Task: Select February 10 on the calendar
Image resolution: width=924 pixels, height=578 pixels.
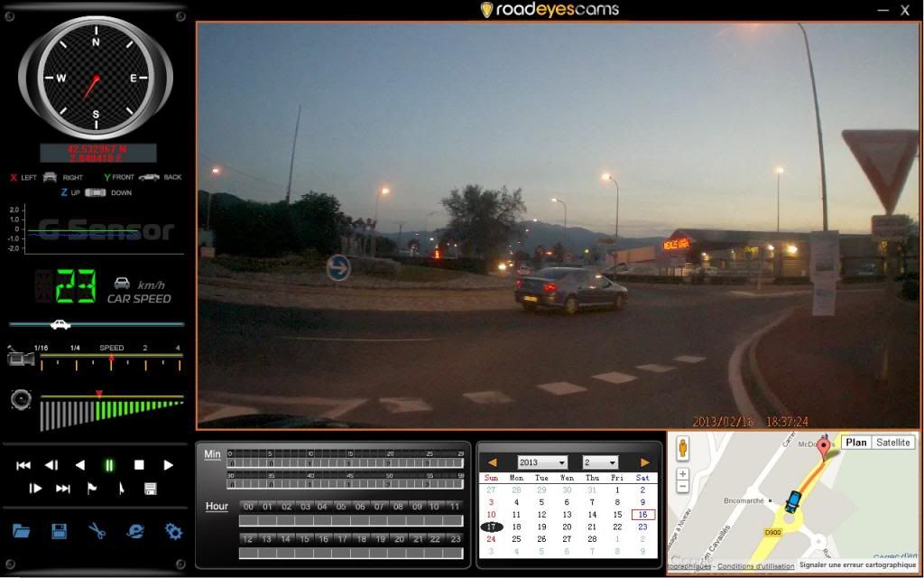Action: [492, 514]
